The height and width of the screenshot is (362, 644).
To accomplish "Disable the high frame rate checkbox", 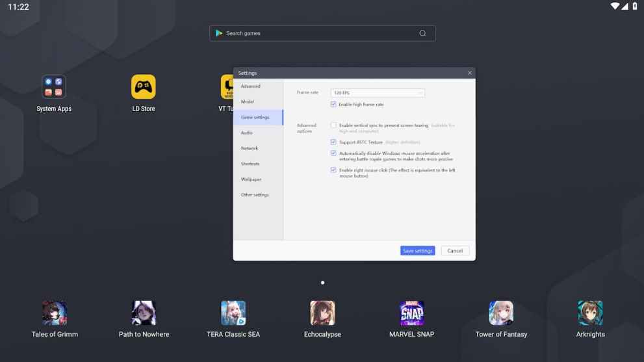I will pos(333,104).
